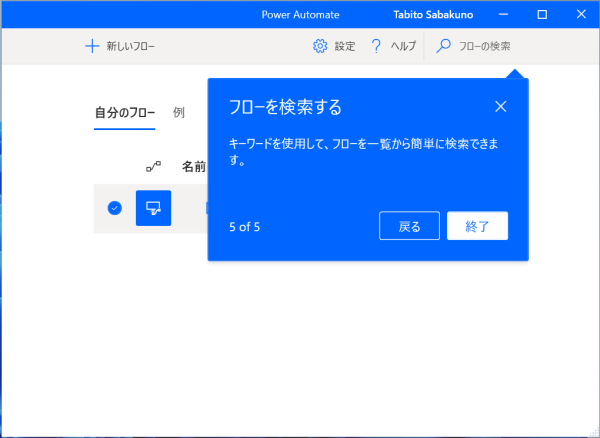This screenshot has width=600, height=438.
Task: Click the 5 of 5 step indicator
Action: [245, 227]
